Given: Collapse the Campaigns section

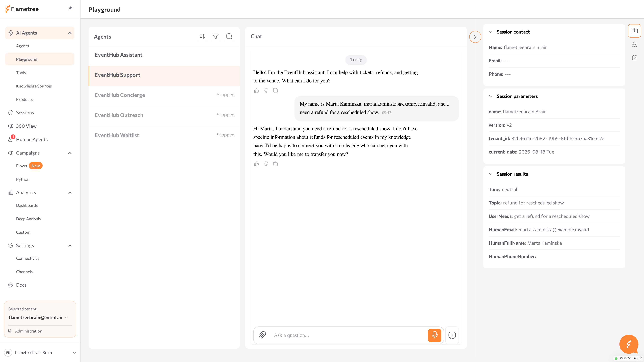Looking at the screenshot, I should (x=70, y=153).
